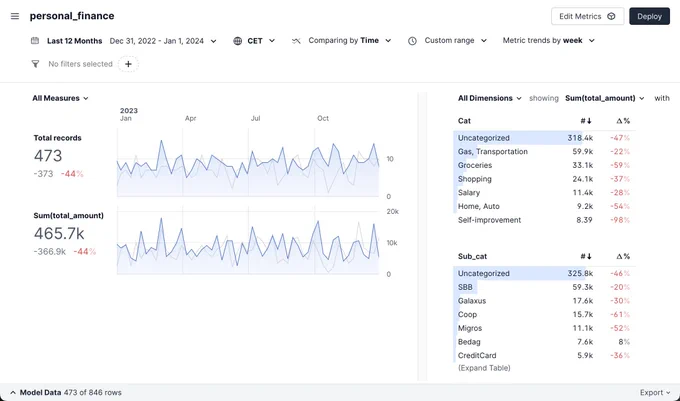The height and width of the screenshot is (401, 680).
Task: Select the Migros sub-category row
Action: pyautogui.click(x=544, y=328)
